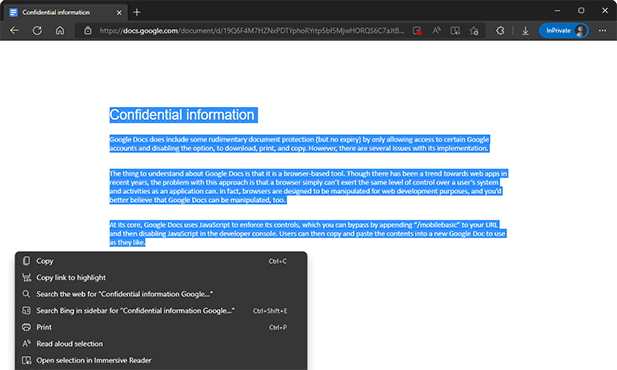Choose Open selection in Immersive Reader
This screenshot has width=617, height=370.
click(x=161, y=360)
